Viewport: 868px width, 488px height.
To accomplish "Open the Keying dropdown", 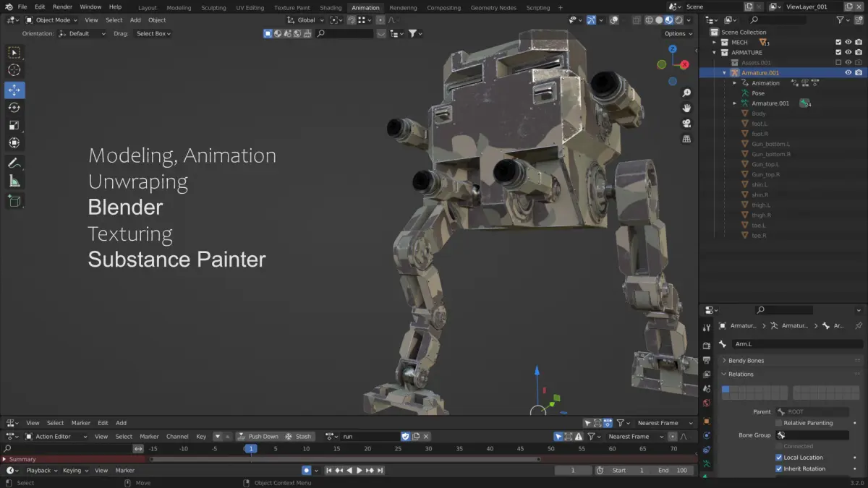I will 75,471.
